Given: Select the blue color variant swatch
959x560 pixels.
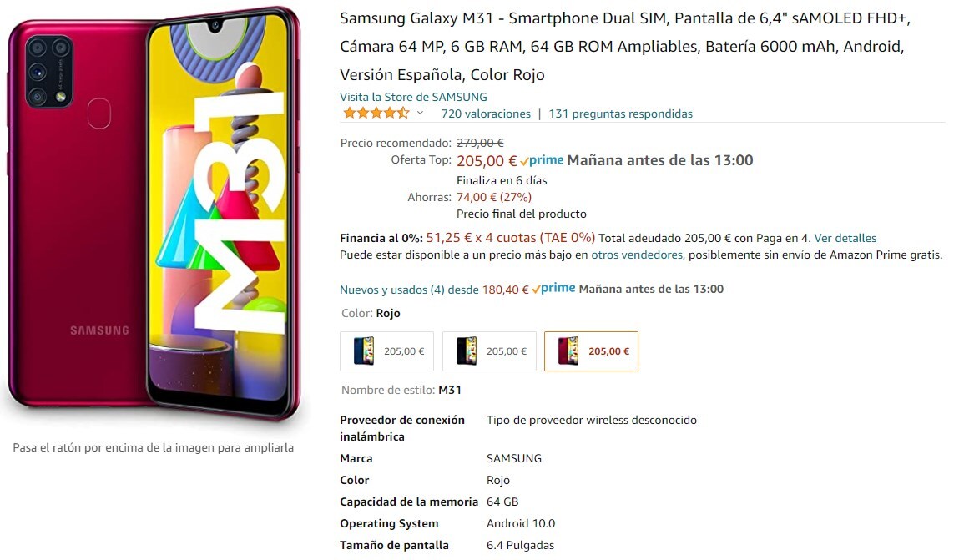Looking at the screenshot, I should (x=386, y=351).
